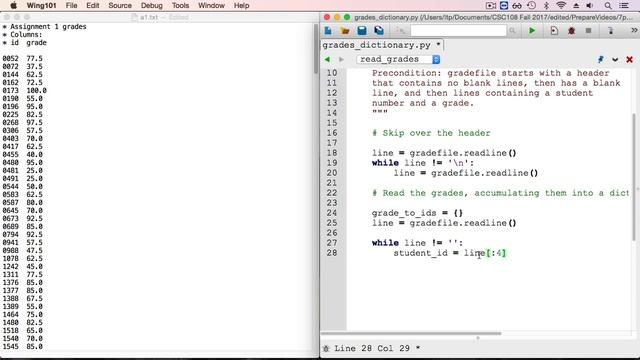The height and width of the screenshot is (360, 640).
Task: Click the '1545 85.0' row in a1.txt
Action: pos(22,347)
